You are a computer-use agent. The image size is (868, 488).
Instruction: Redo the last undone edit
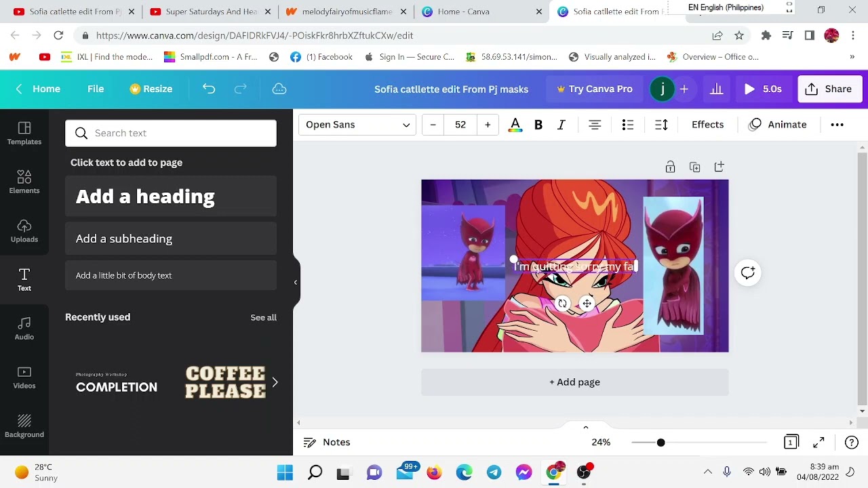coord(240,89)
